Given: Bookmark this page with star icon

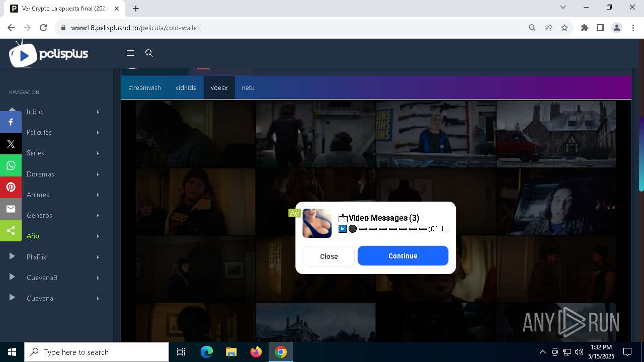Looking at the screenshot, I should (x=565, y=28).
